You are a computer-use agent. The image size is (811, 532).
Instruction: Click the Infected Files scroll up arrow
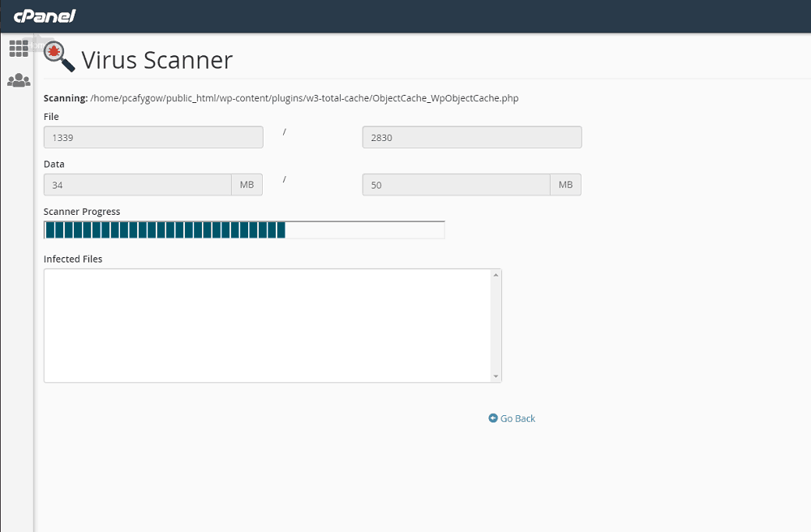click(x=496, y=275)
